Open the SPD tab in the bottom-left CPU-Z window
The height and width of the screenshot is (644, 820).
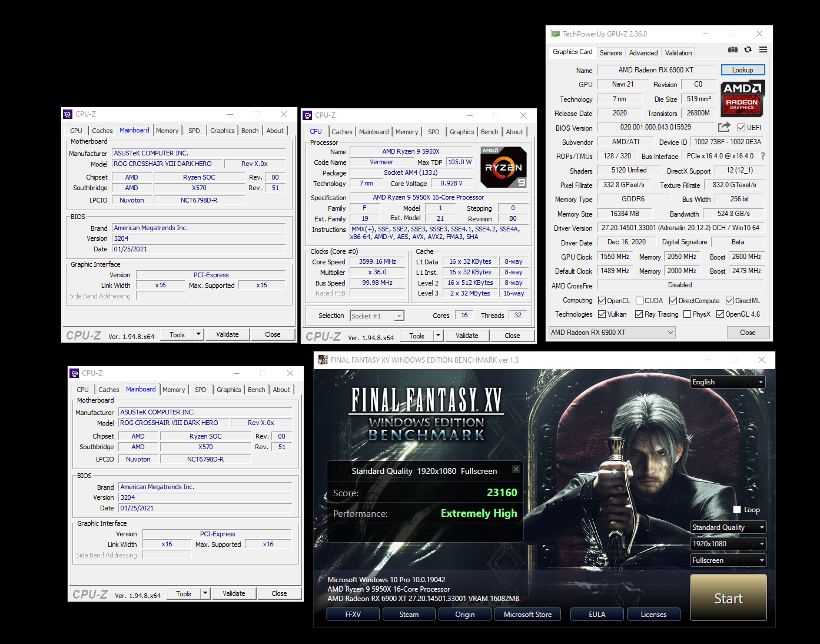(x=201, y=390)
